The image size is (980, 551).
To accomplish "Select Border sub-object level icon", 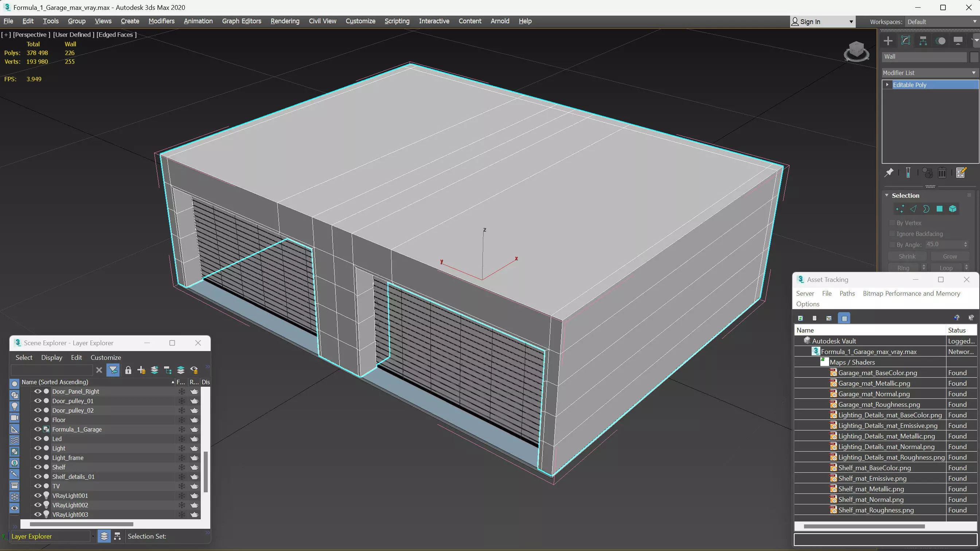I will tap(926, 209).
